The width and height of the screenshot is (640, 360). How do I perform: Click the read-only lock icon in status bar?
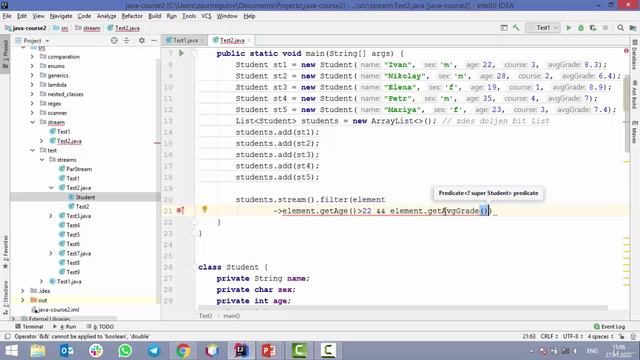(x=621, y=336)
